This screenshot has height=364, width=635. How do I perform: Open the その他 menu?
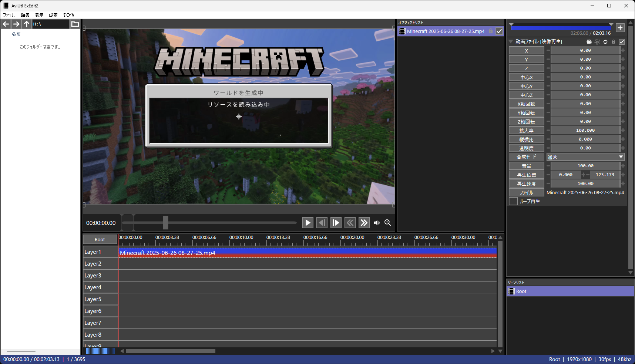coord(68,15)
